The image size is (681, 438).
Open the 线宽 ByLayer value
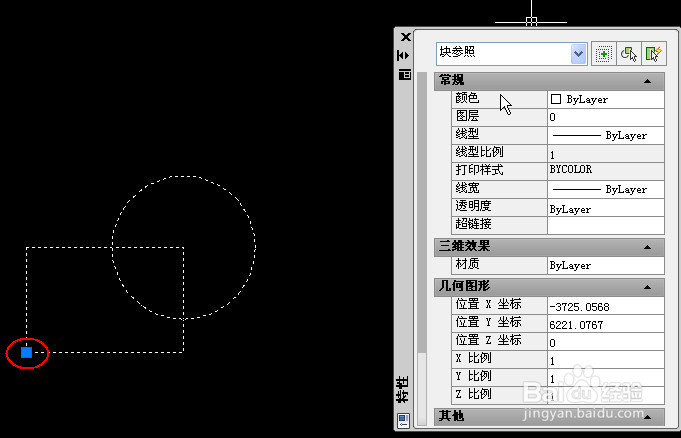(x=605, y=189)
